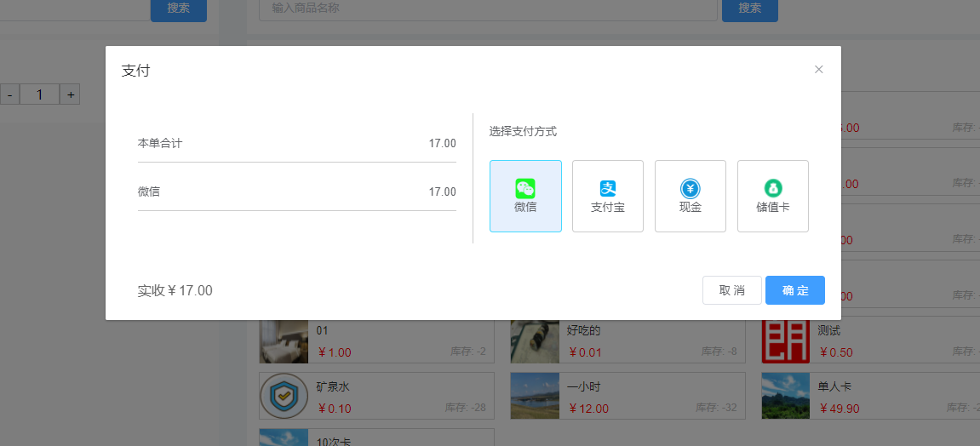Click stock label 库存: -32
The height and width of the screenshot is (446, 980).
[x=716, y=408]
